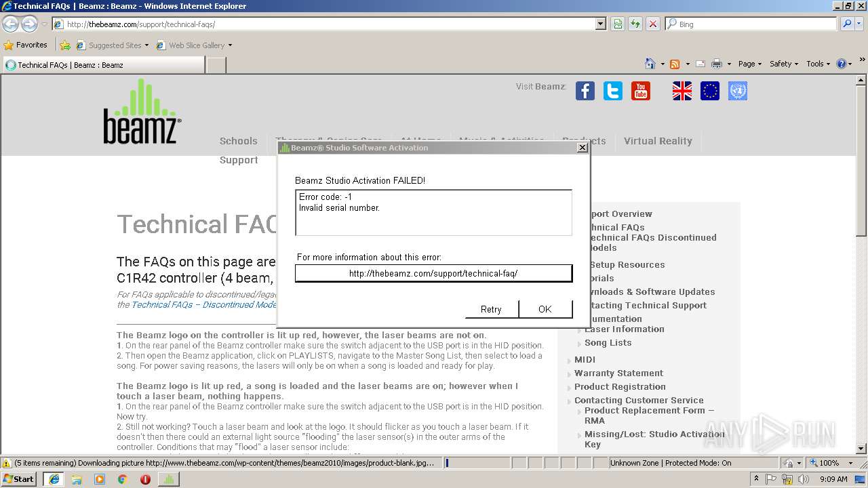Expand the toolbar overflow chevron

[862, 60]
